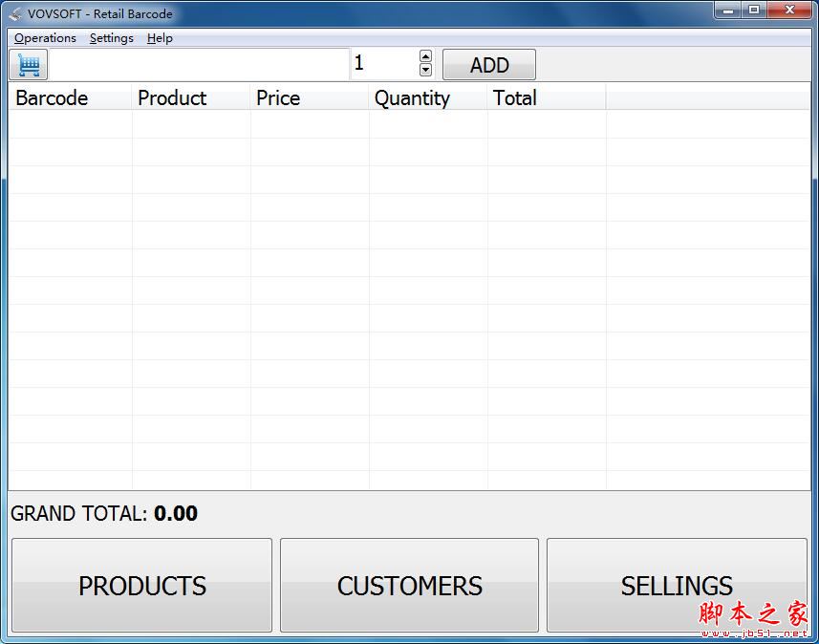Select the Price column header
The width and height of the screenshot is (819, 644).
[277, 97]
